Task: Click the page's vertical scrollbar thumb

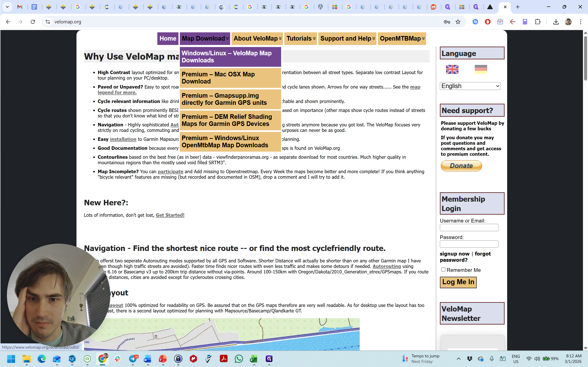Action: (x=585, y=58)
